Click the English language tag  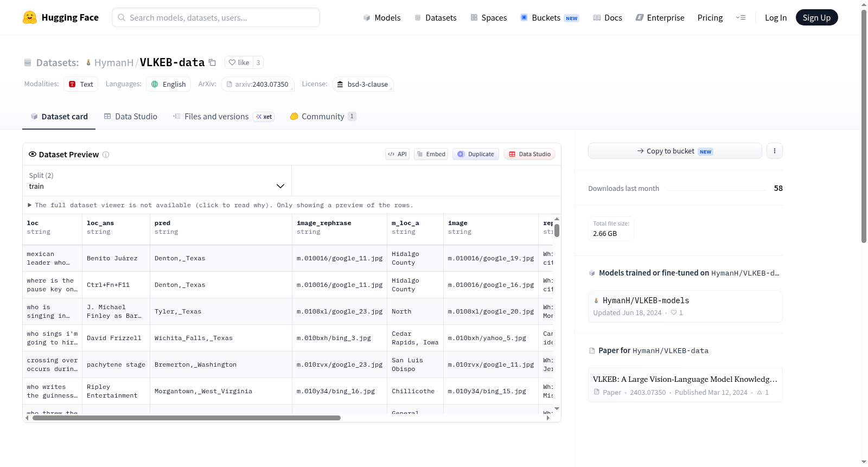169,84
